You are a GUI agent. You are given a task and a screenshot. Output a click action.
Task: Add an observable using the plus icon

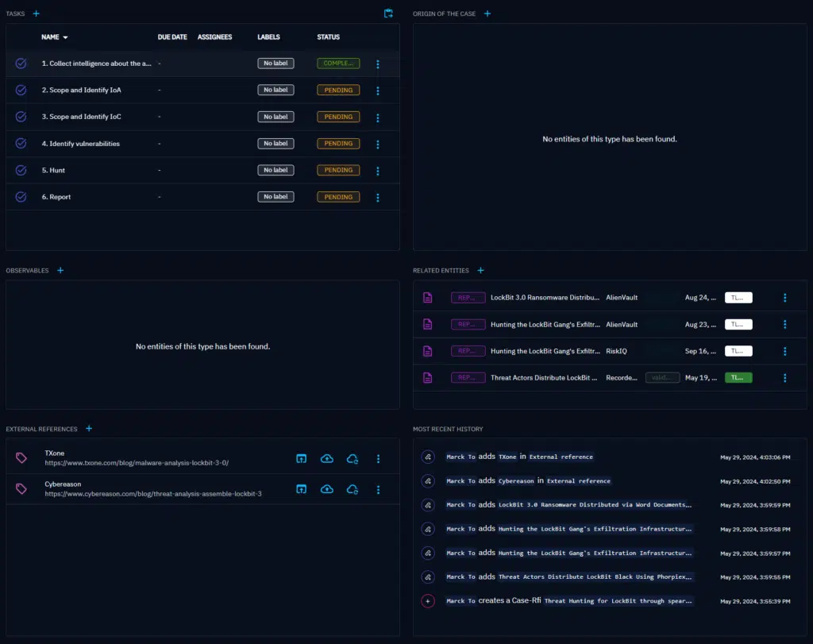(60, 270)
